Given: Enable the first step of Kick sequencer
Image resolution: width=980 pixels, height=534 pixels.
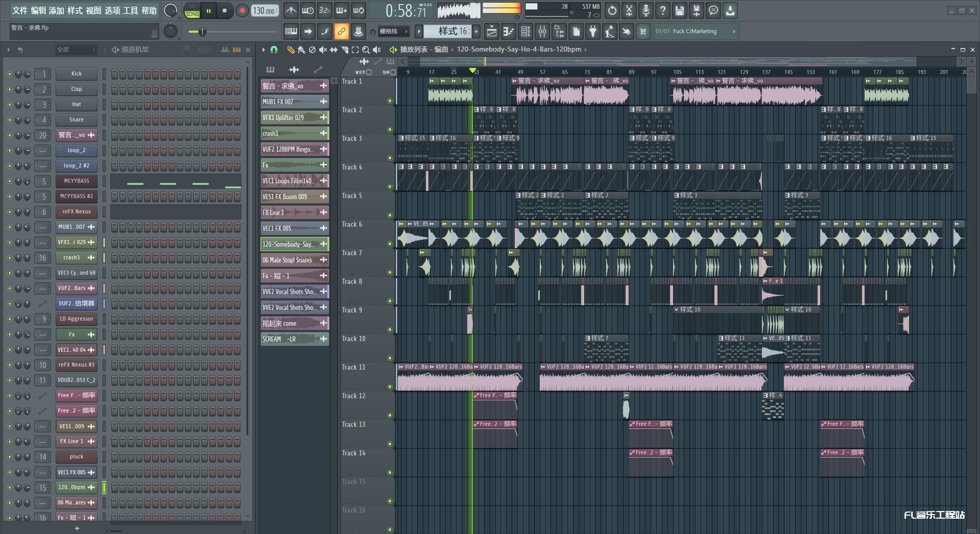Looking at the screenshot, I should click(114, 74).
